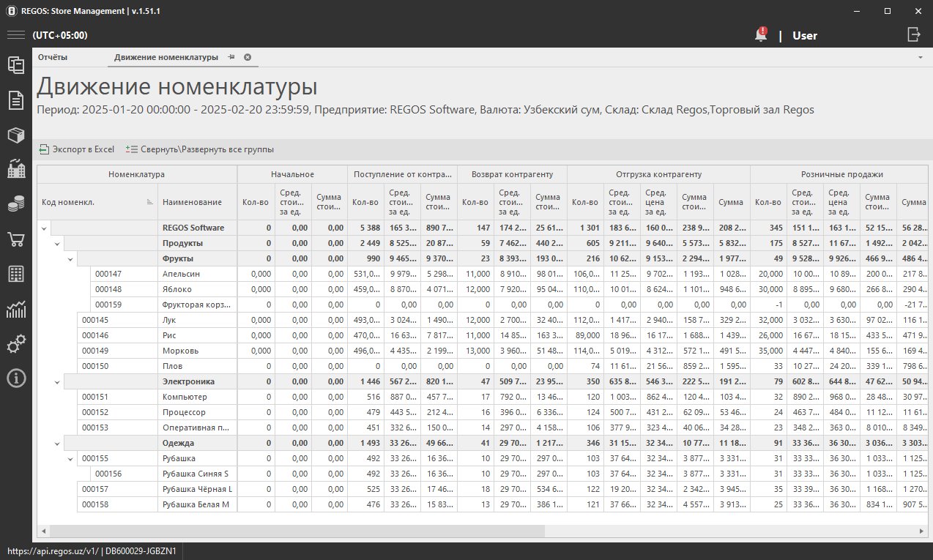933x560 pixels.
Task: Toggle pin on Движение номенклатуры tab
Action: (x=231, y=57)
